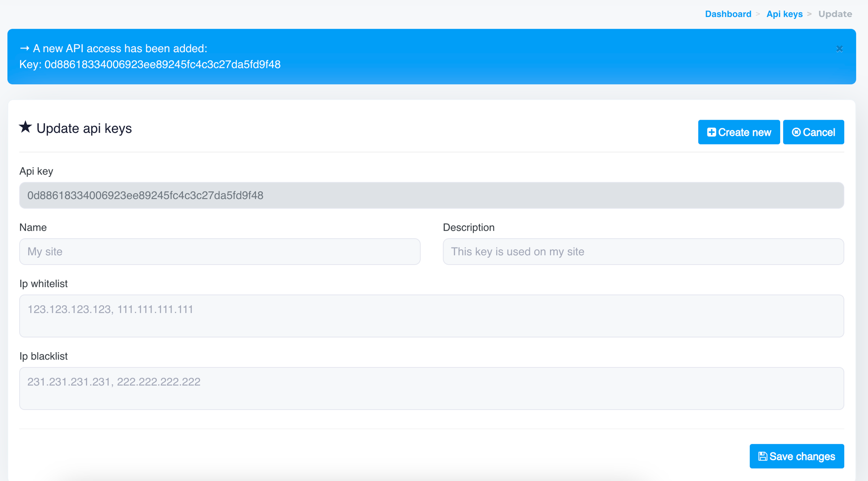The height and width of the screenshot is (481, 868).
Task: Click the floppy disk icon on Save changes
Action: (x=763, y=456)
